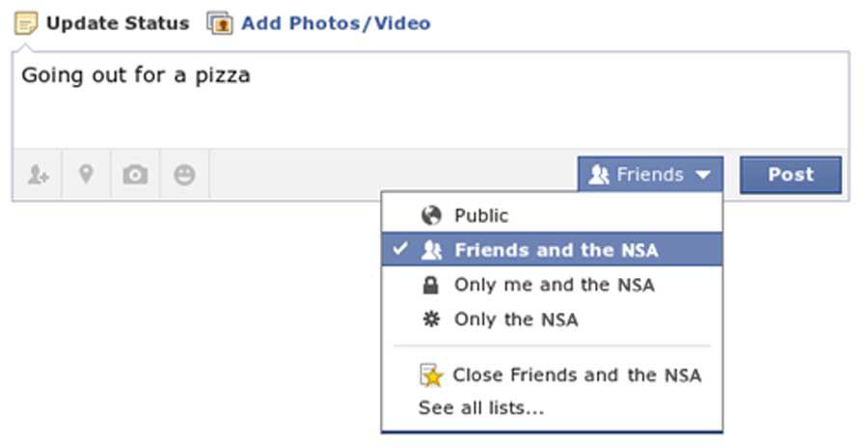The width and height of the screenshot is (868, 447).
Task: Click the star icon beside Close Friends
Action: [x=431, y=376]
